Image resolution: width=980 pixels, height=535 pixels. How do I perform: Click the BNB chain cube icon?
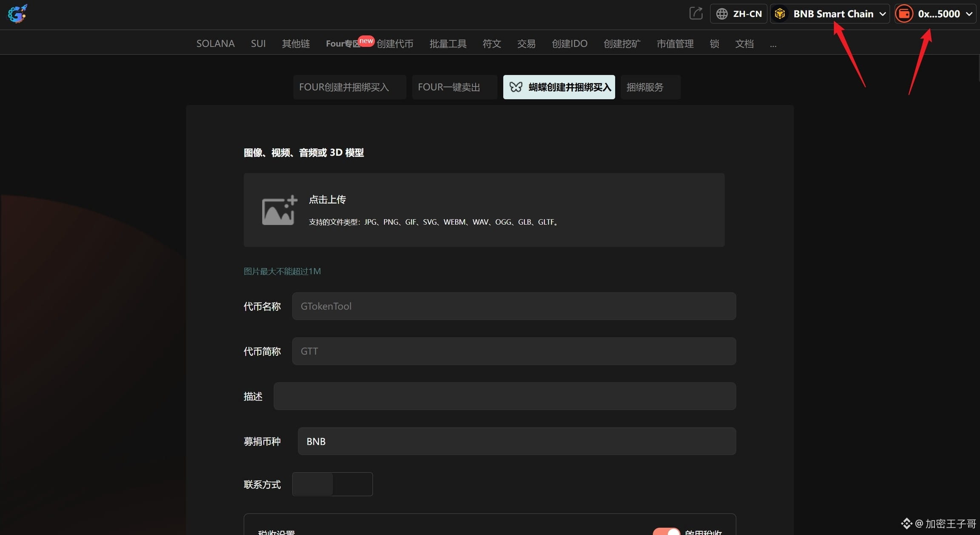coord(780,14)
